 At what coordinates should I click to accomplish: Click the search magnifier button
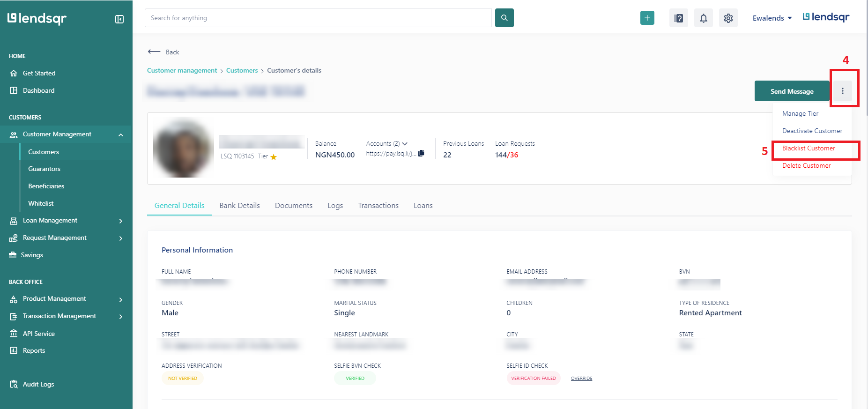[x=504, y=18]
